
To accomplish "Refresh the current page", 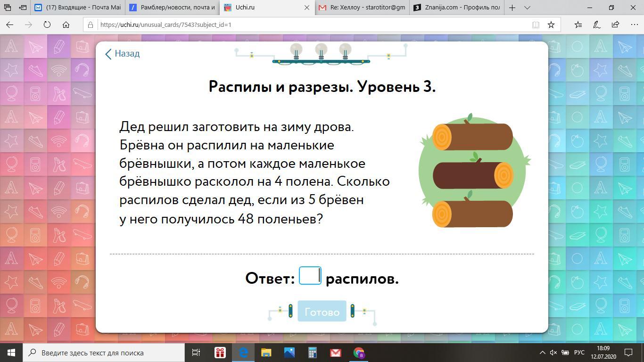I will [x=47, y=25].
